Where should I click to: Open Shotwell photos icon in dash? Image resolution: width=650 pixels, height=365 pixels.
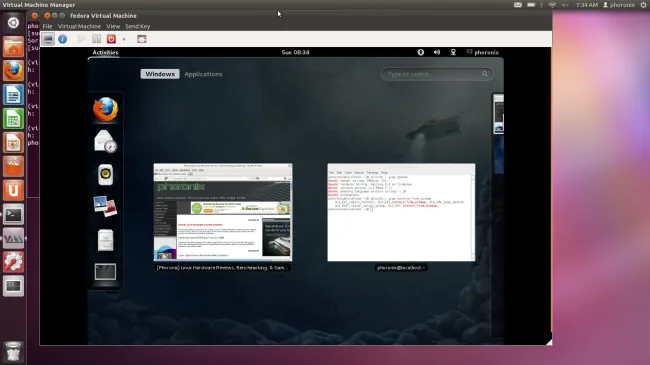[x=105, y=206]
